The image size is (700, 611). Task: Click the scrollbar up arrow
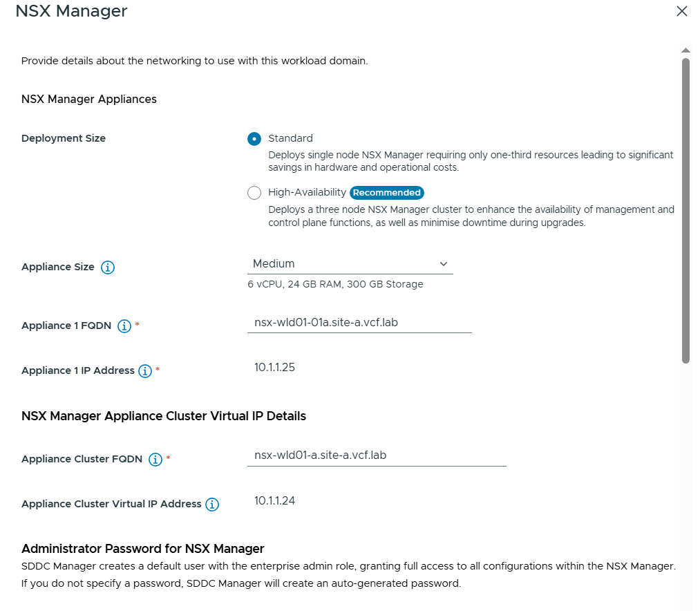point(685,50)
